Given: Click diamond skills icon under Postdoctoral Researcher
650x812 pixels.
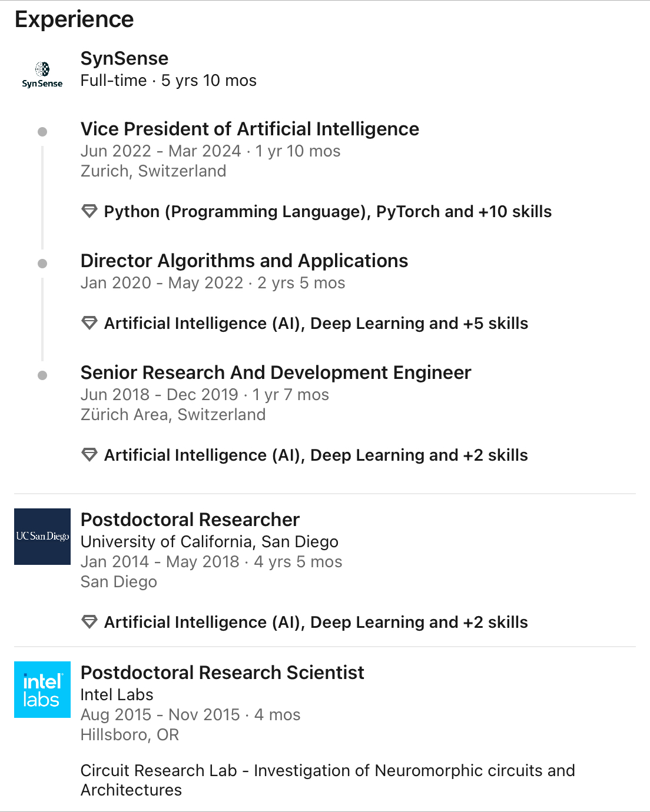Looking at the screenshot, I should 89,622.
